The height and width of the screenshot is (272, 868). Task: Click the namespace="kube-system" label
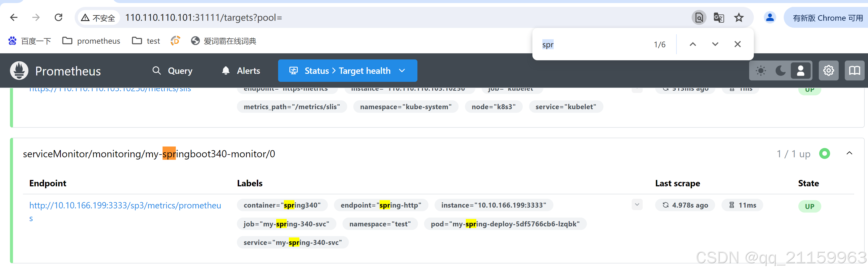[x=406, y=107]
